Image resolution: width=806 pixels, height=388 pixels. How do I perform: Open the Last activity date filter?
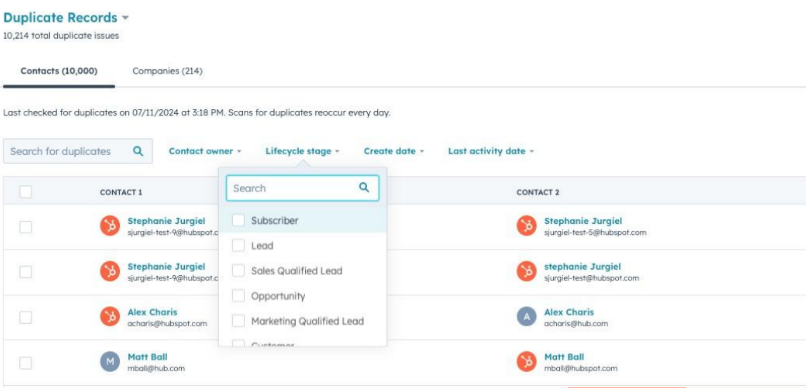click(491, 151)
